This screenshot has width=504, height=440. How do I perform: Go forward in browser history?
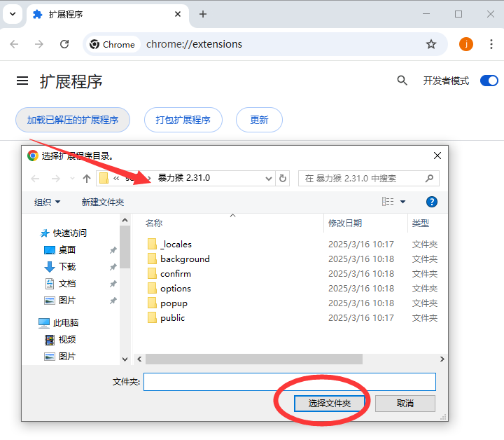click(39, 44)
